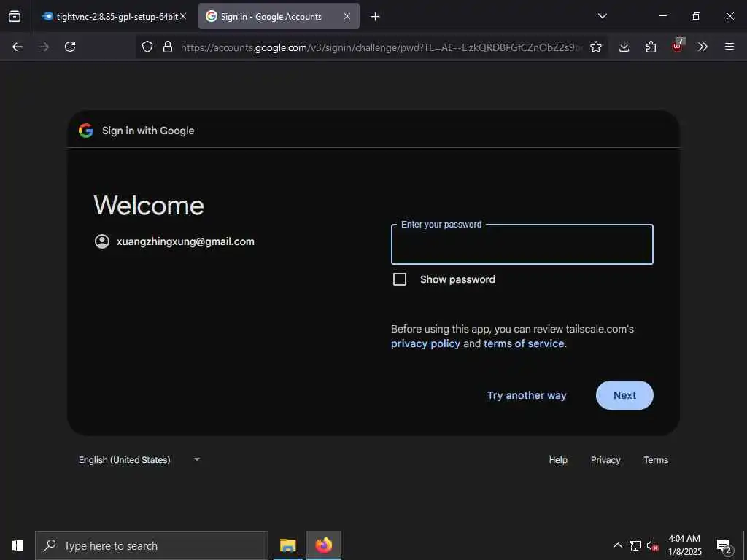Restore down the Firefox window

696,16
